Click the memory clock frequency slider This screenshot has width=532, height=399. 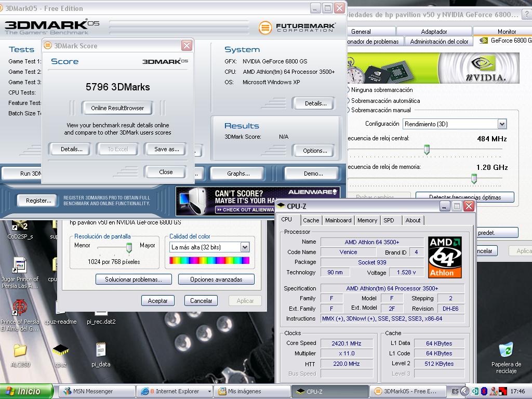coord(474,179)
